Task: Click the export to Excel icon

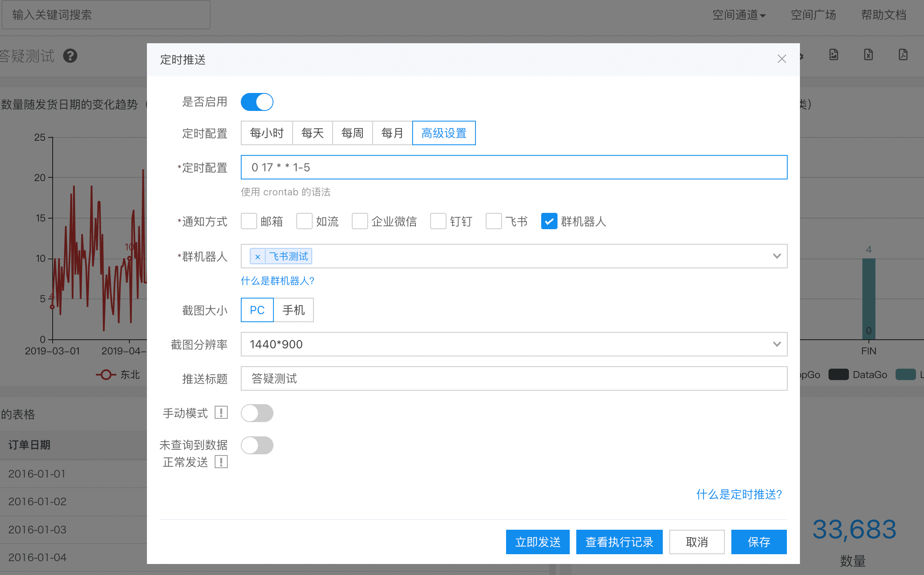Action: pos(868,55)
